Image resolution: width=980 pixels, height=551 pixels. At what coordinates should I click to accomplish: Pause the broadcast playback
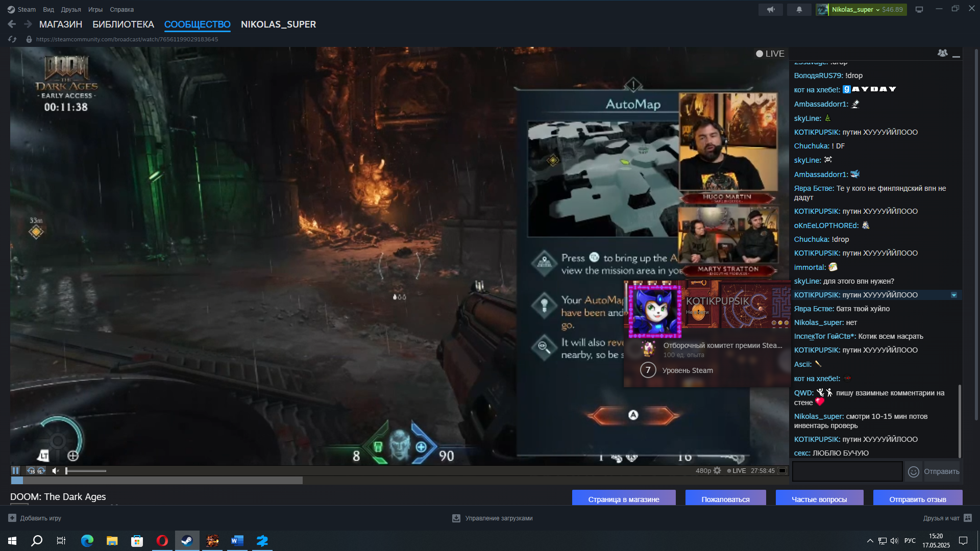point(15,470)
